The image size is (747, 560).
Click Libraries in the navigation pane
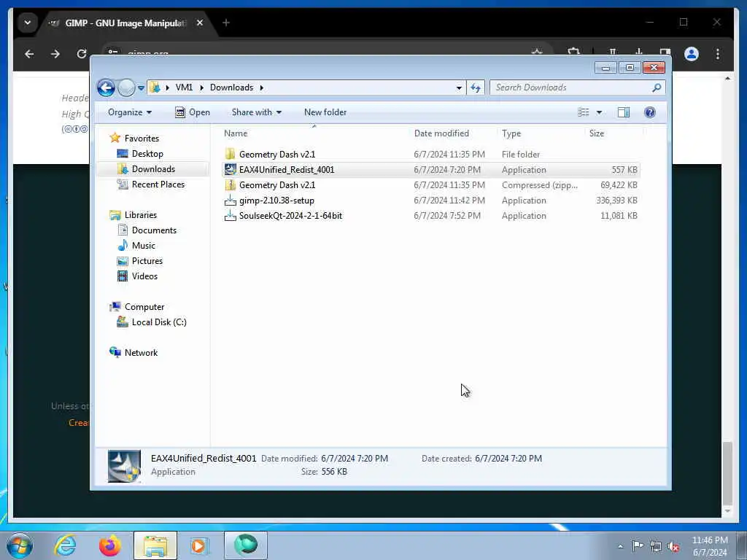pyautogui.click(x=141, y=215)
